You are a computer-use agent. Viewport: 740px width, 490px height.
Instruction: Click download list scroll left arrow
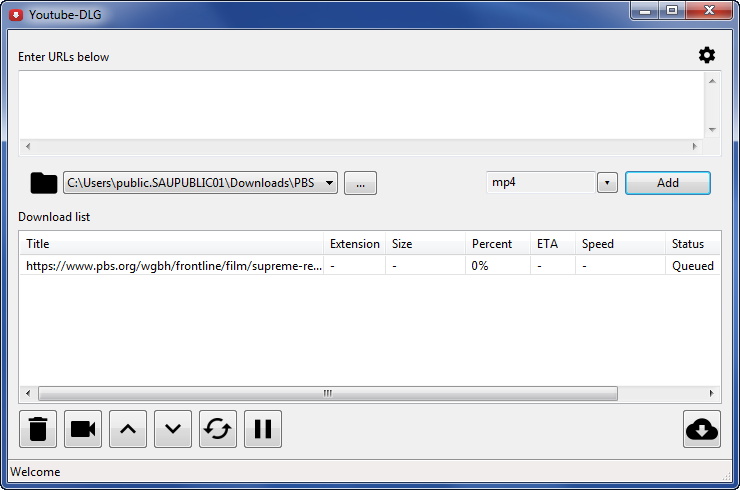[28, 393]
